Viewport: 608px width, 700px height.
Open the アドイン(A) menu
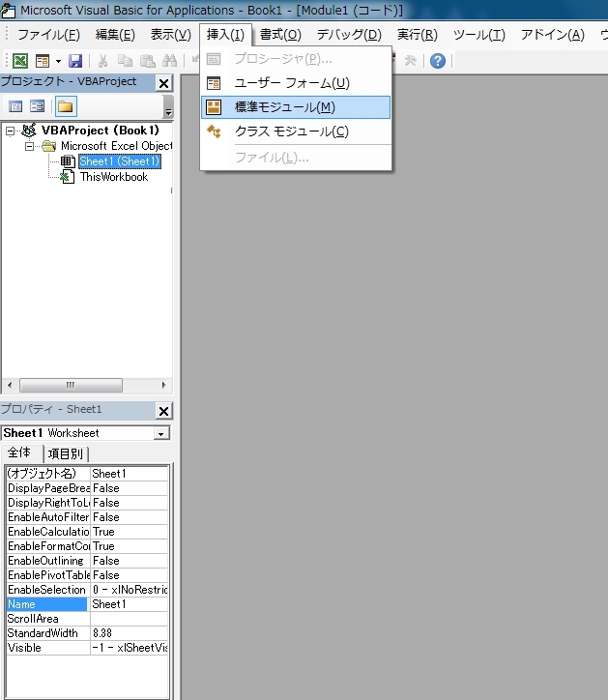[553, 35]
